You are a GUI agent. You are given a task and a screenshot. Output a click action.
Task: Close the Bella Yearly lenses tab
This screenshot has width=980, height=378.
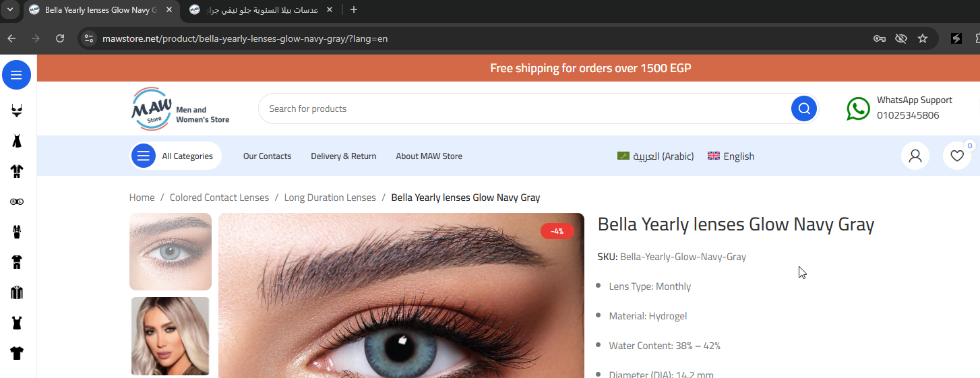[169, 10]
